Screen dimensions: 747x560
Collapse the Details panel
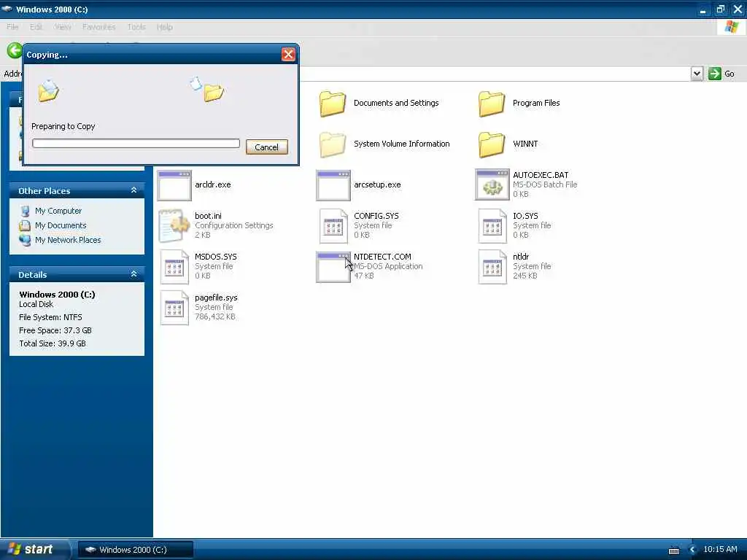(x=134, y=274)
